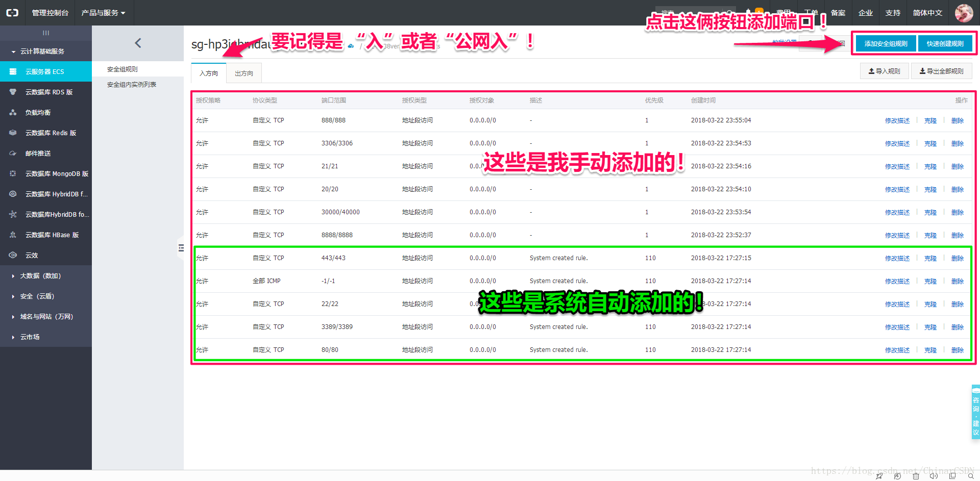This screenshot has height=481, width=980.
Task: Click 删除 for the 443/443 rule
Action: point(958,259)
